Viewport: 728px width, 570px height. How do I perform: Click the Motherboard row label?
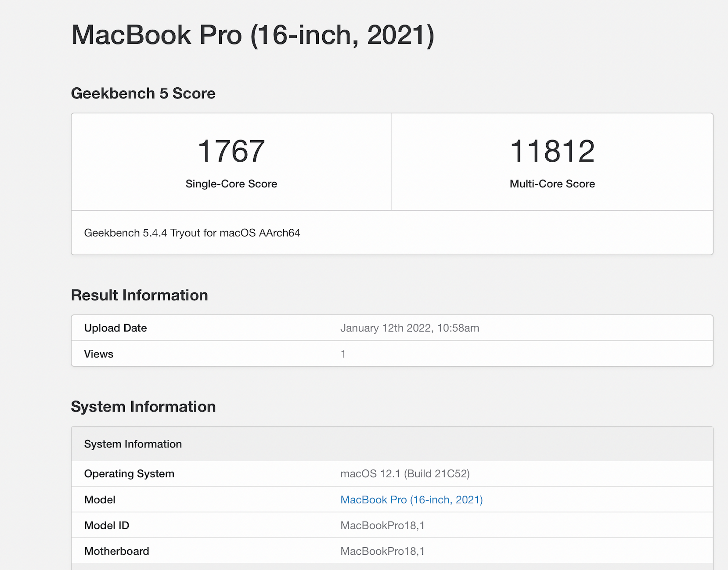(x=117, y=551)
